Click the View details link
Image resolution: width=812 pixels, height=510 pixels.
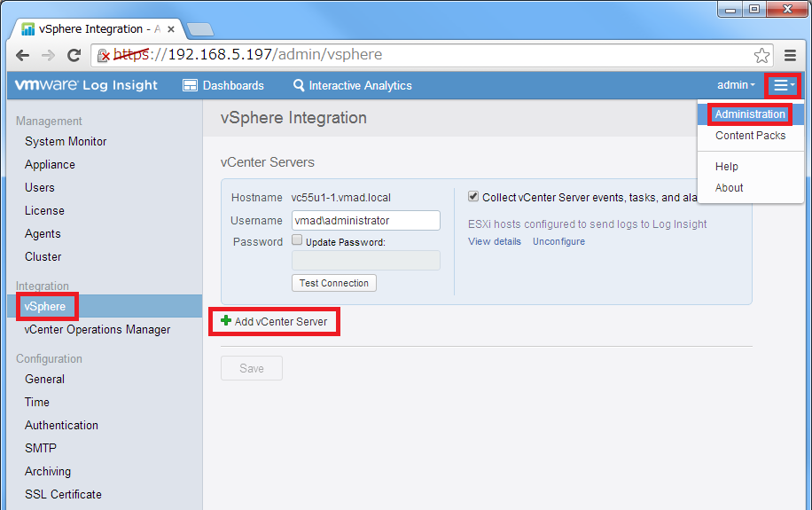pyautogui.click(x=495, y=241)
